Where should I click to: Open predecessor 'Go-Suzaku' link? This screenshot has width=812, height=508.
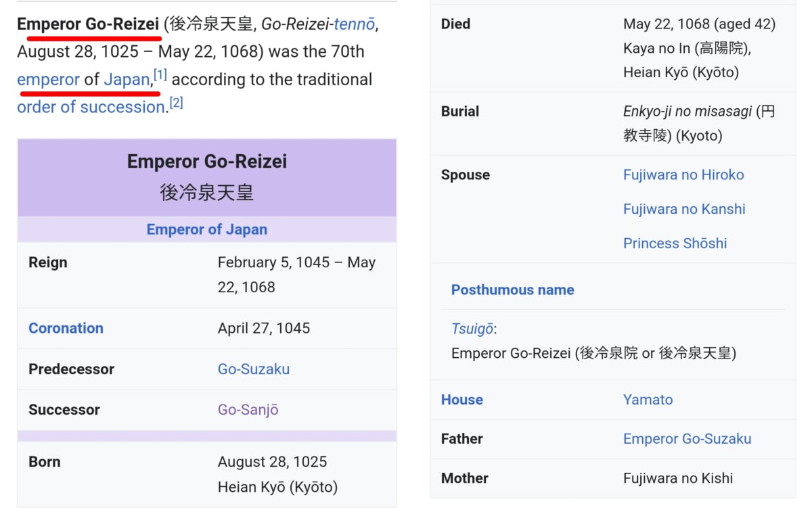click(x=254, y=369)
